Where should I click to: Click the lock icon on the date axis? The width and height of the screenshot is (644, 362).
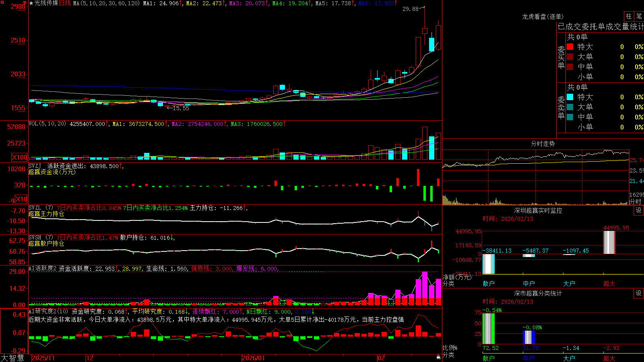pos(439,357)
